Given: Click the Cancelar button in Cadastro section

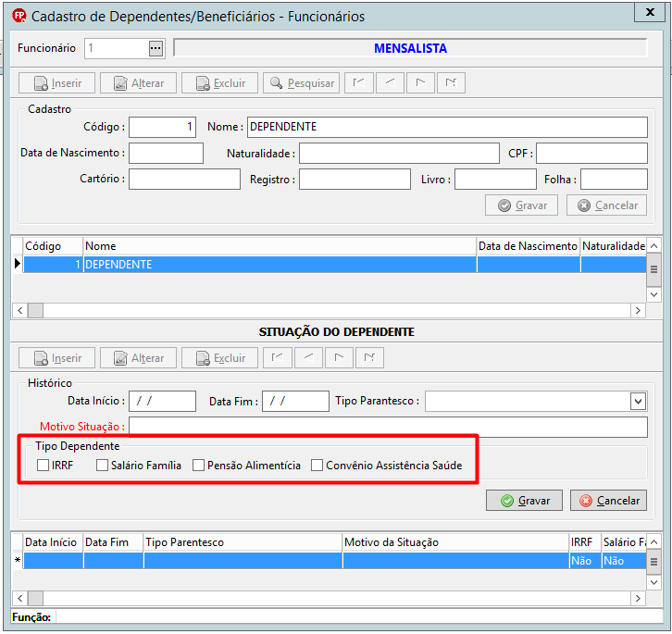Looking at the screenshot, I should coord(606,205).
